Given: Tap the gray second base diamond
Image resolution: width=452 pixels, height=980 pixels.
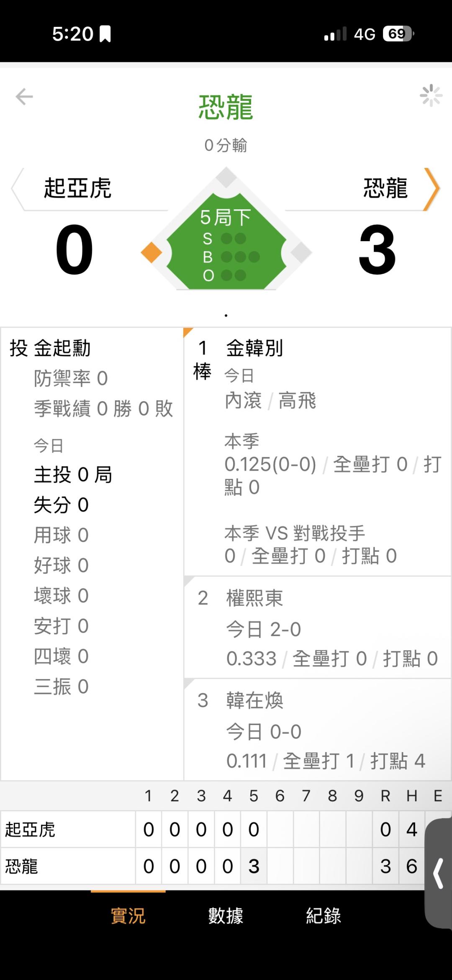Looking at the screenshot, I should [226, 177].
